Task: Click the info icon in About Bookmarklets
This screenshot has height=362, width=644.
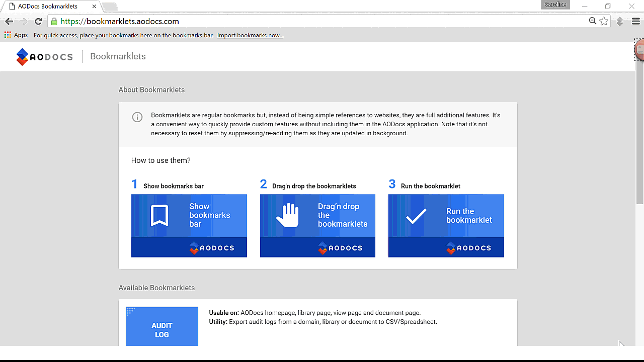Action: coord(137,117)
